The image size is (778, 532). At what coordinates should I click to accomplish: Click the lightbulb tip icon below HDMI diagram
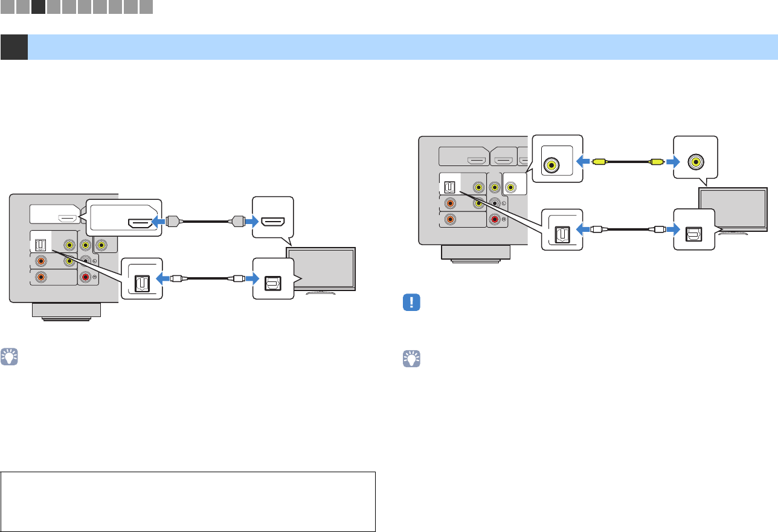pyautogui.click(x=10, y=357)
